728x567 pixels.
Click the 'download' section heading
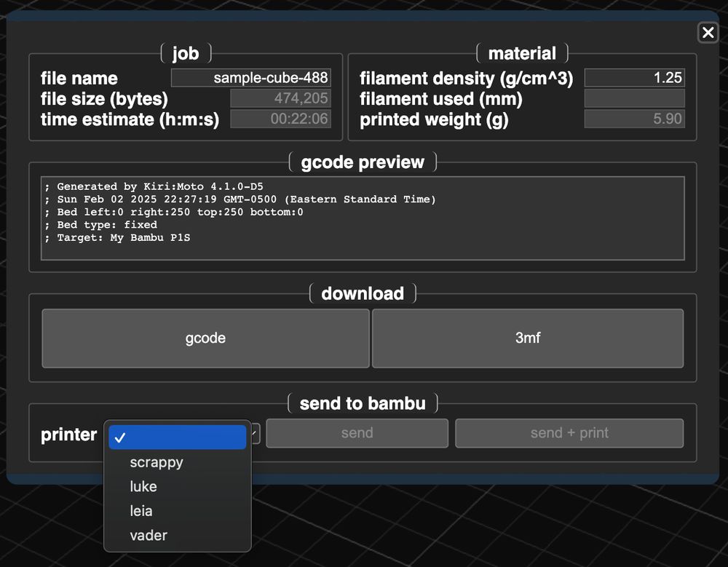[x=363, y=293]
